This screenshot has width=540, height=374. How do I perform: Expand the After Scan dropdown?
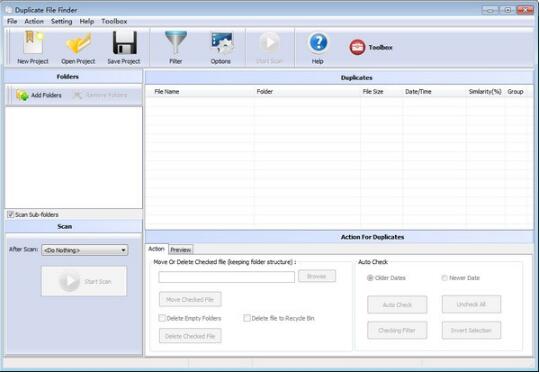(x=84, y=250)
